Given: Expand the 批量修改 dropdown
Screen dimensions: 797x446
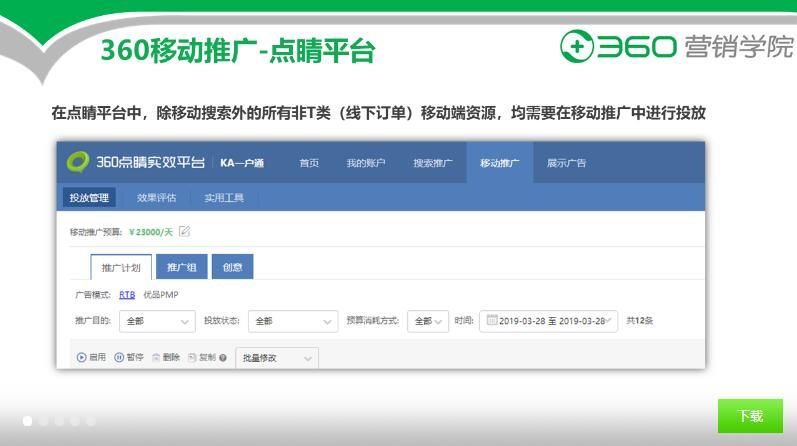Looking at the screenshot, I should (x=277, y=358).
